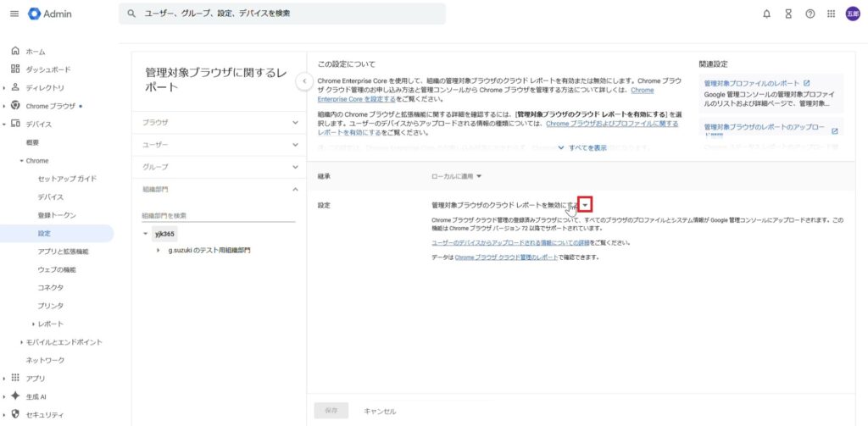This screenshot has width=868, height=426.
Task: Open the ローカルに適用 inheritance dropdown
Action: [x=457, y=176]
